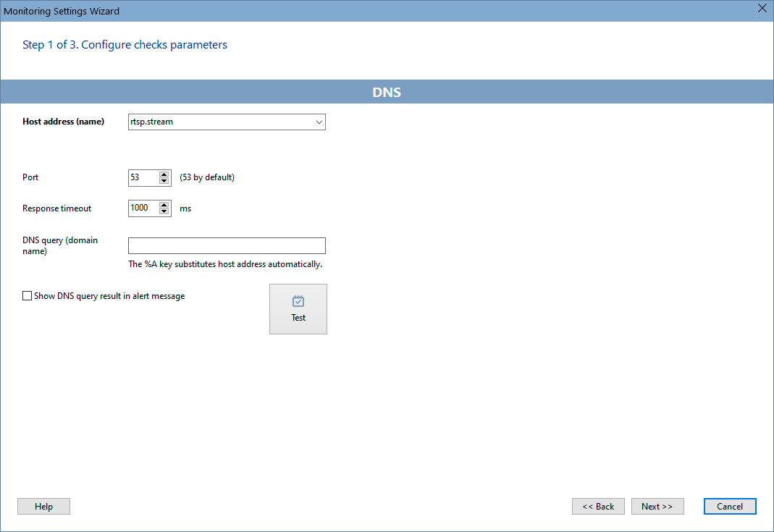
Task: Decrement the Port value with the down arrow
Action: 164,181
